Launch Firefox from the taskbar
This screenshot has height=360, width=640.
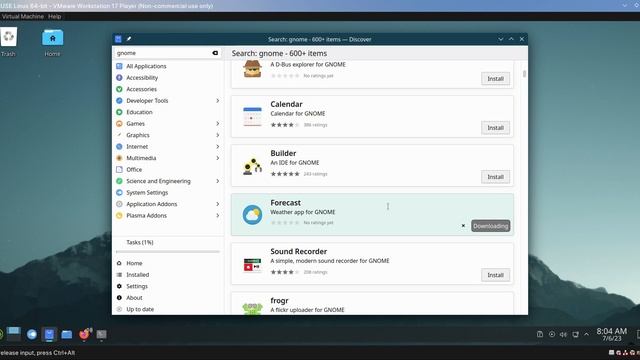tap(84, 335)
